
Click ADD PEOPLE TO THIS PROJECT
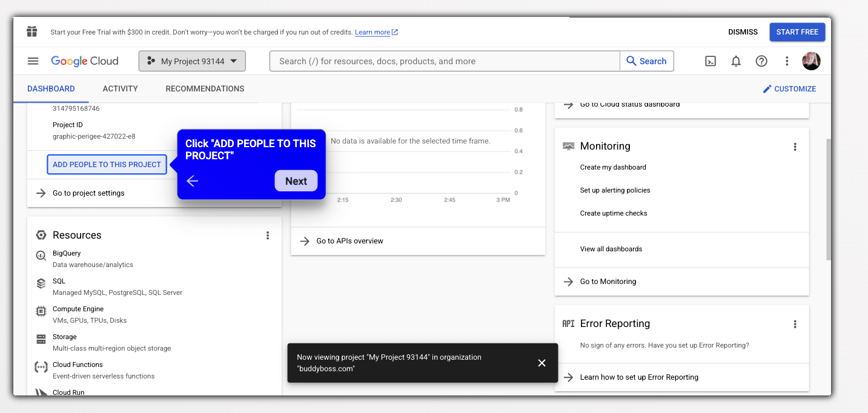(x=107, y=165)
